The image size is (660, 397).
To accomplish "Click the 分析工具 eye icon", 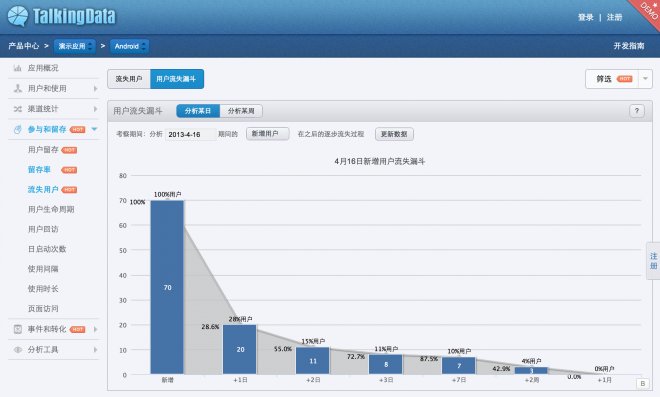I will [x=18, y=349].
